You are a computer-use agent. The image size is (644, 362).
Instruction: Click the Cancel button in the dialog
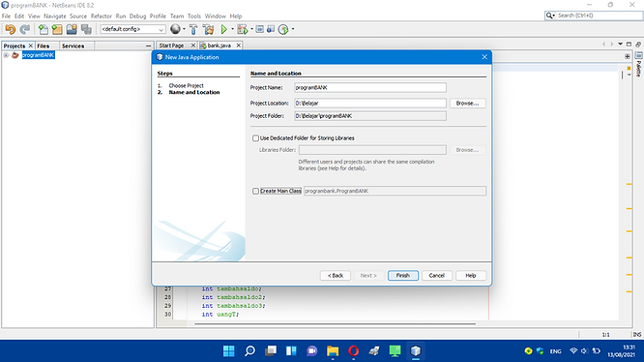coord(437,275)
